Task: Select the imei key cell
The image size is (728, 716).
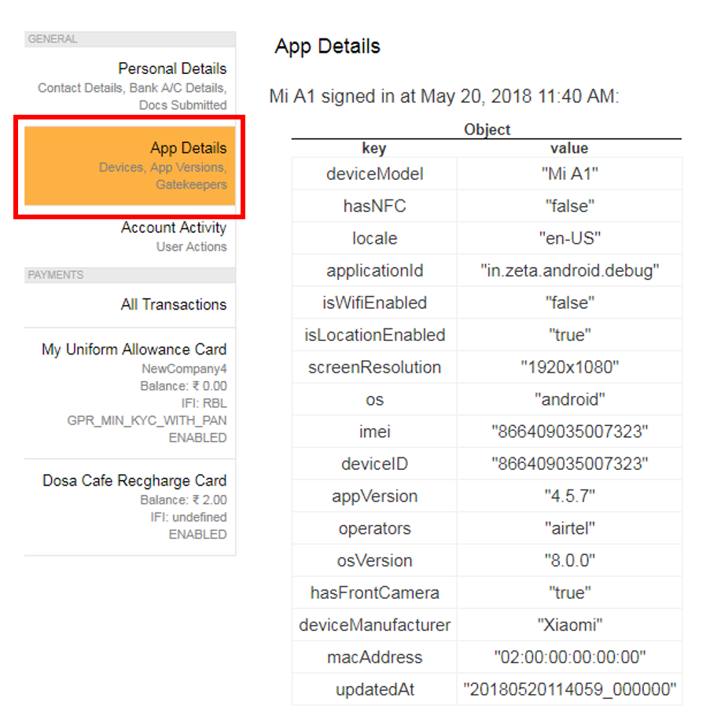Action: (374, 432)
